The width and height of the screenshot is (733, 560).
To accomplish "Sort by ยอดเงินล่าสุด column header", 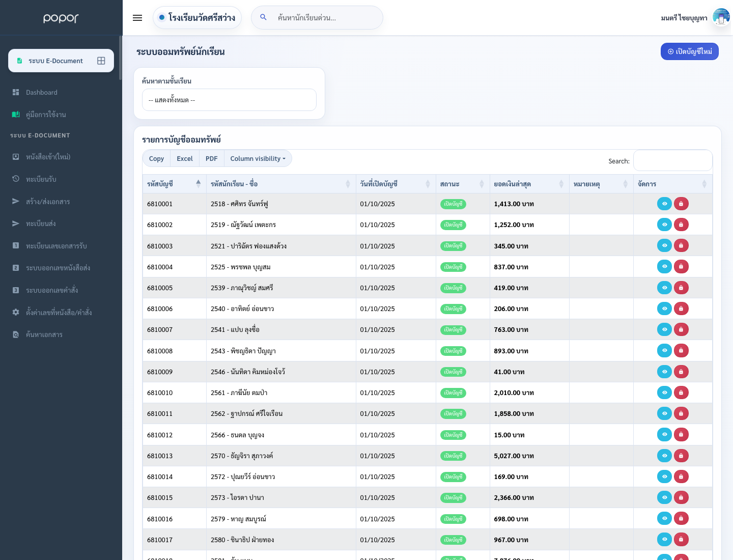I will 529,184.
